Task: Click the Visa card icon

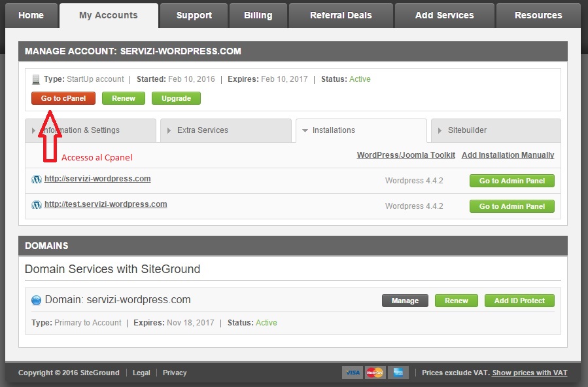Action: (x=353, y=373)
